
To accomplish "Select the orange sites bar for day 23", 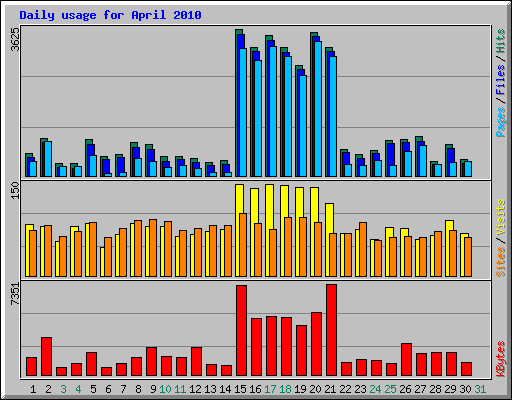I will (363, 249).
